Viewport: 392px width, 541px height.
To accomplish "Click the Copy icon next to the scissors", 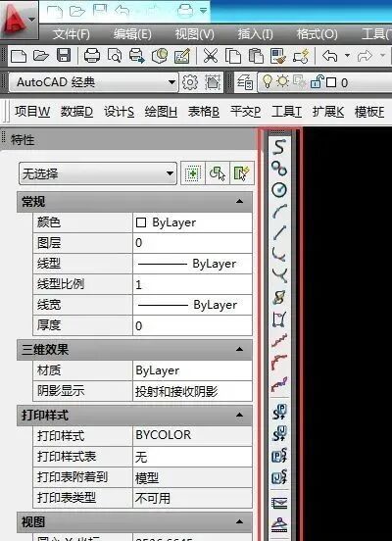I will pyautogui.click(x=233, y=55).
